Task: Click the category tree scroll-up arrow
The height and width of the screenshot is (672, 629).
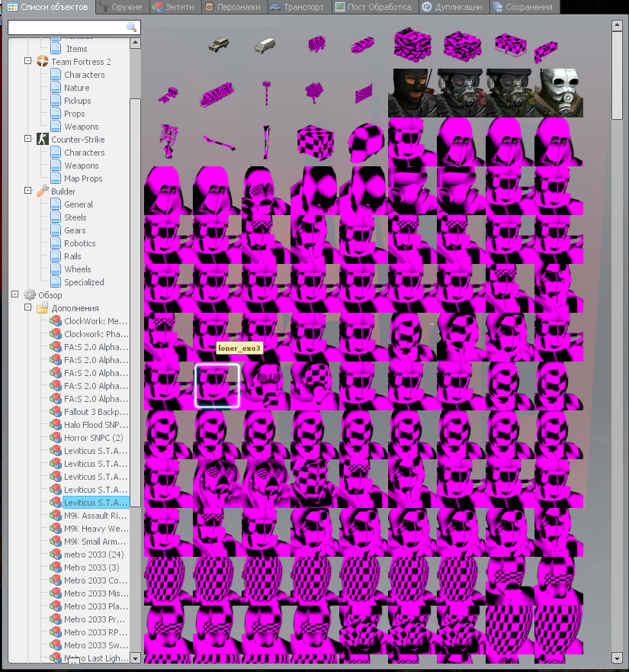Action: point(136,43)
